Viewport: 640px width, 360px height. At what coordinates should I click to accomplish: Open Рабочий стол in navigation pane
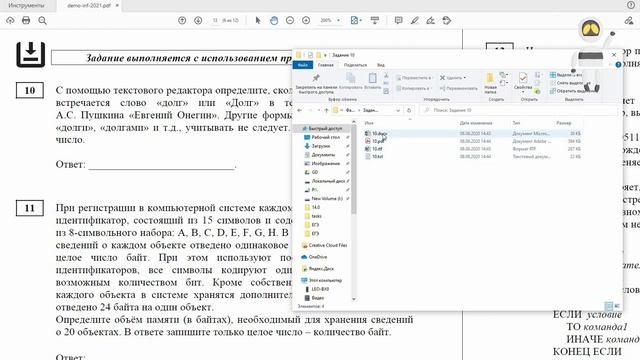[325, 137]
